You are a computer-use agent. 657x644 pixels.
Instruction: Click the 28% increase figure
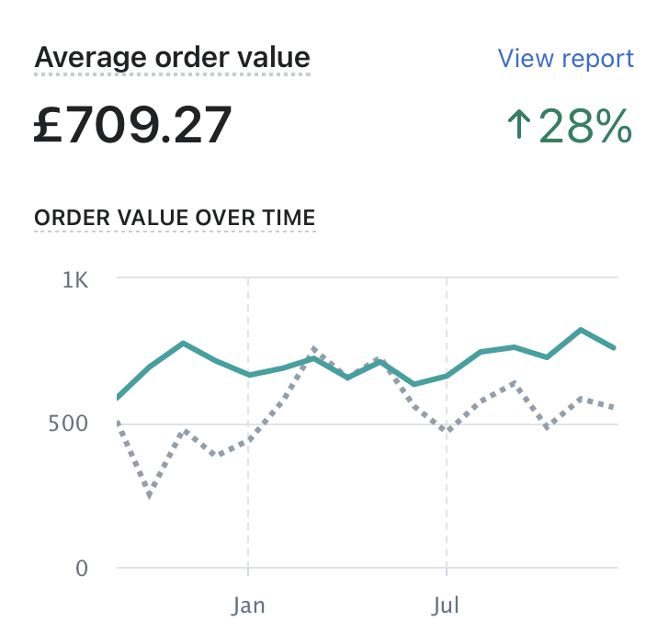(x=585, y=126)
